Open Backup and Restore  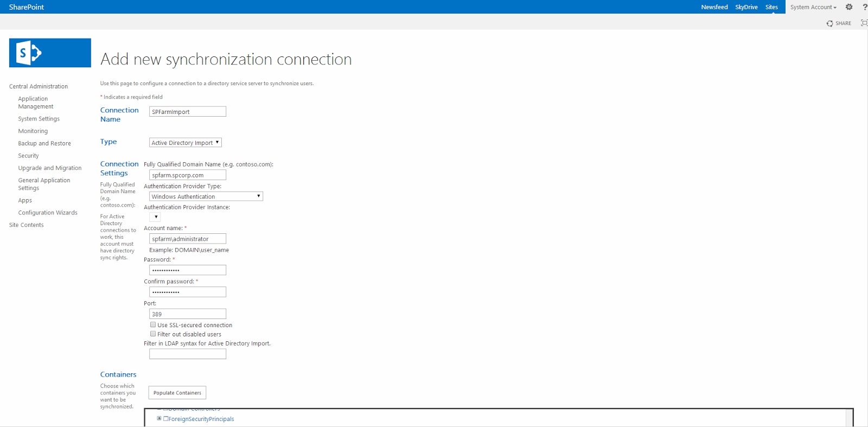tap(44, 143)
